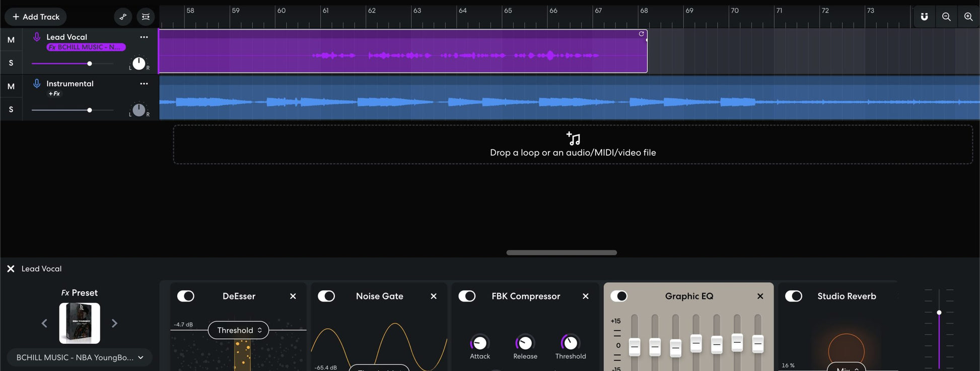Screen dimensions: 980x371
Task: Click the loop icon on the vocal clip
Action: pos(641,34)
